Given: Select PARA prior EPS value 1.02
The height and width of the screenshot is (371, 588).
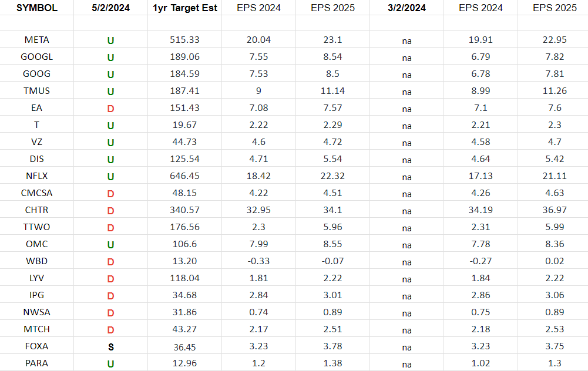Looking at the screenshot, I should (x=481, y=363).
